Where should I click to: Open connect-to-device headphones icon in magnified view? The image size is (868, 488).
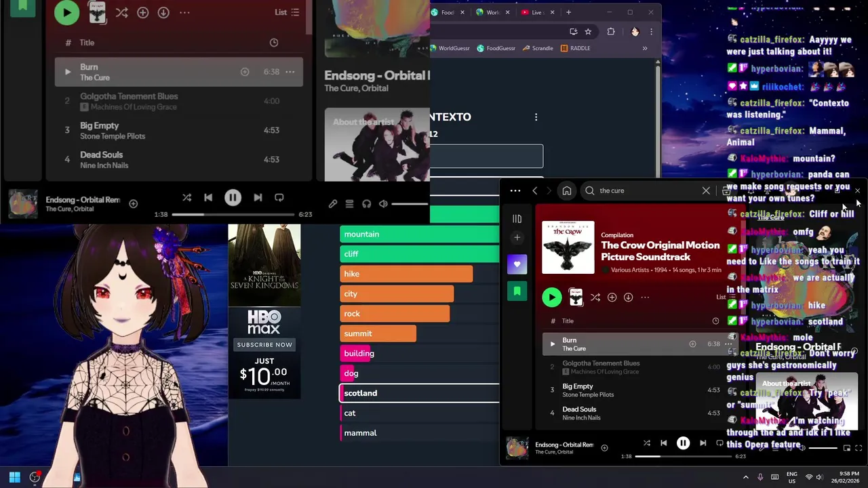click(366, 203)
